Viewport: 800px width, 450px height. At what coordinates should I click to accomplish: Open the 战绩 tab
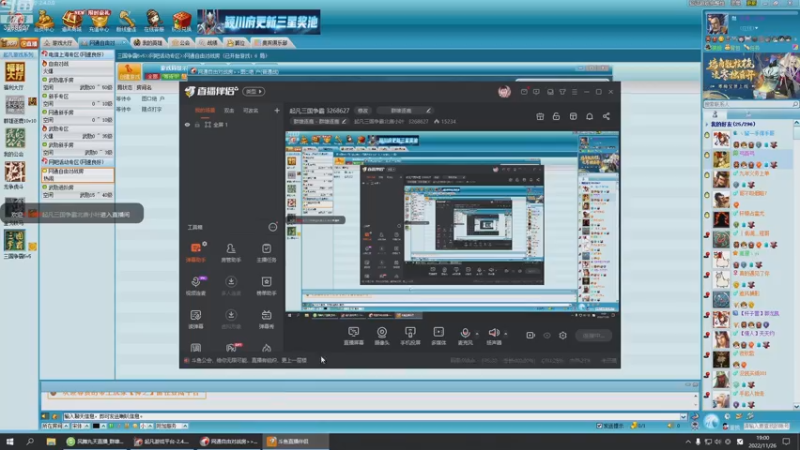[209, 43]
